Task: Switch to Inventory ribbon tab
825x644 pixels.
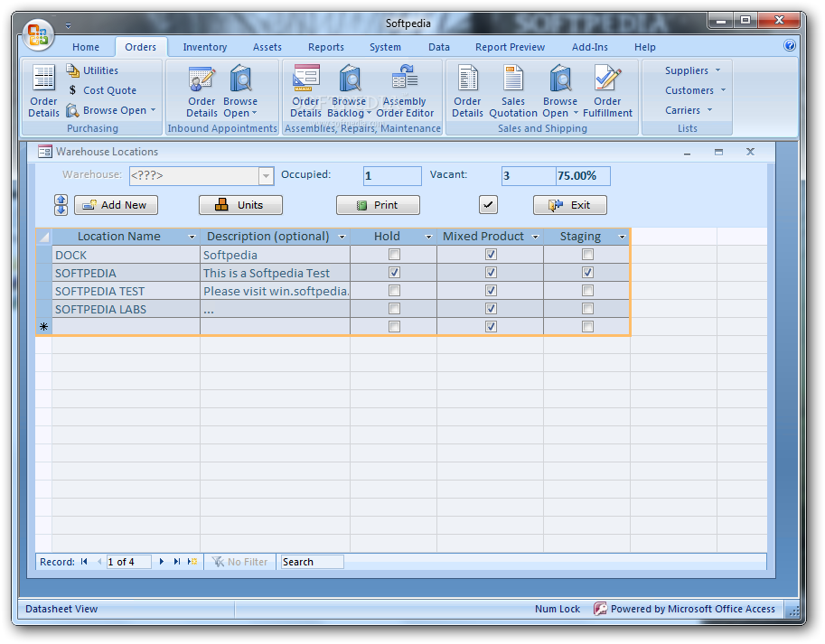Action: click(205, 47)
